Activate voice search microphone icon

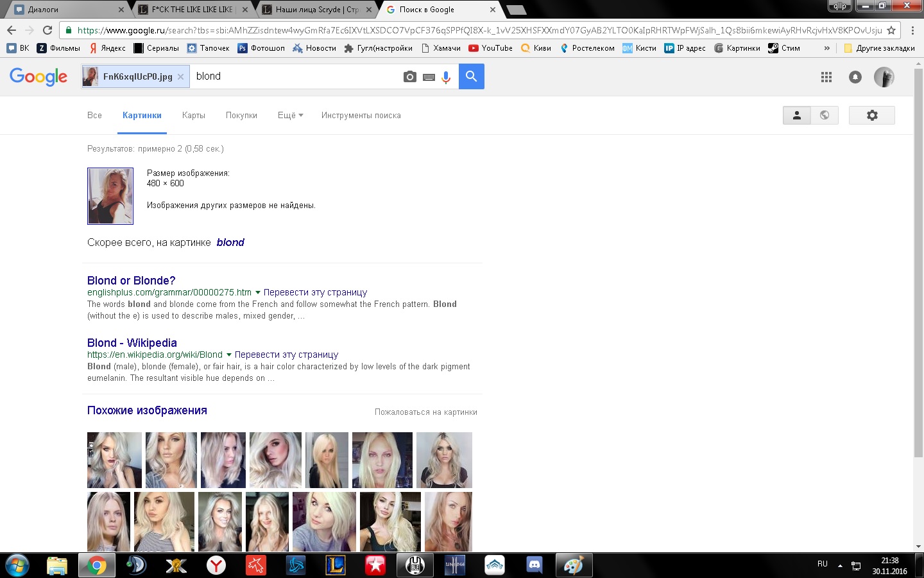[446, 77]
